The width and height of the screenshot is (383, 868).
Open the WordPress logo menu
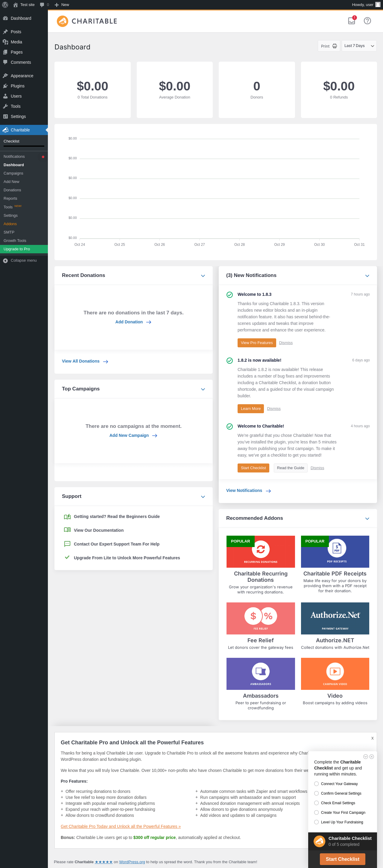[5, 5]
